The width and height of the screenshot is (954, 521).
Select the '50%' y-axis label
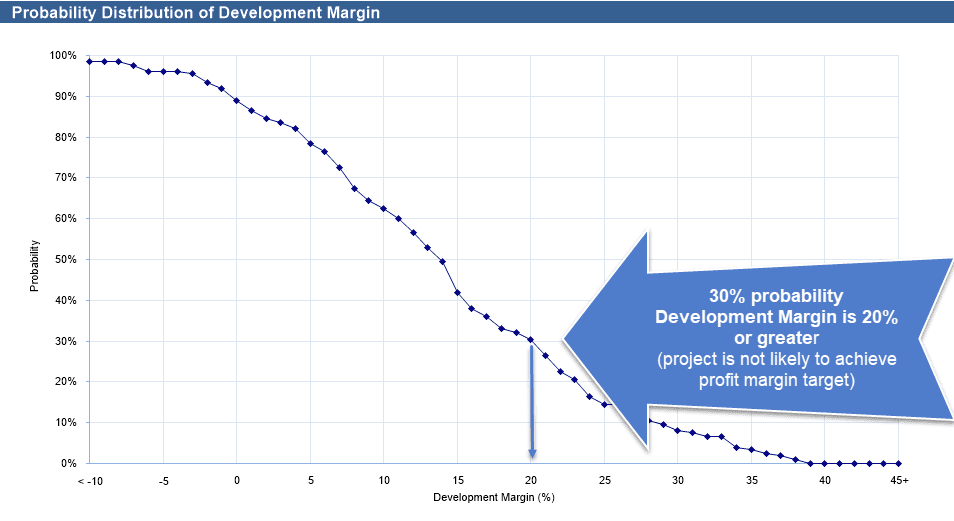pos(65,259)
